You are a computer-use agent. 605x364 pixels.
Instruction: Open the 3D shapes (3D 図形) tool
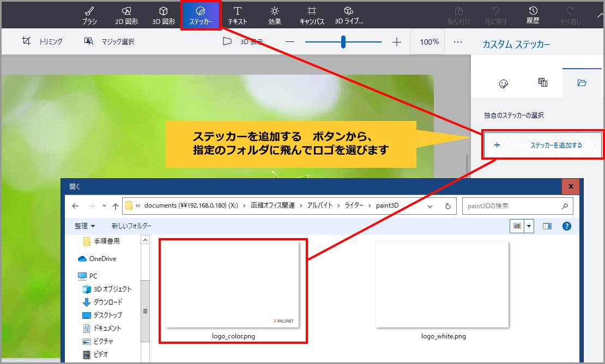tap(163, 15)
